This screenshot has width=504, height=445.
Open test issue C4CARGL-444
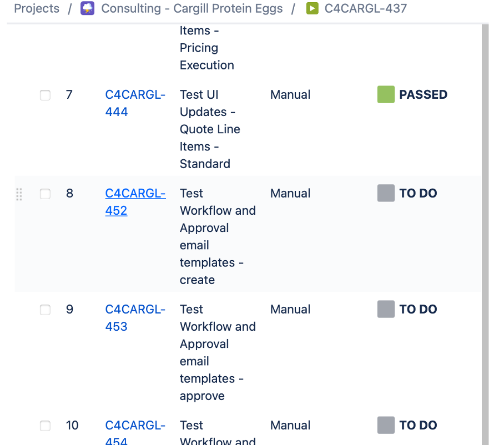135,103
